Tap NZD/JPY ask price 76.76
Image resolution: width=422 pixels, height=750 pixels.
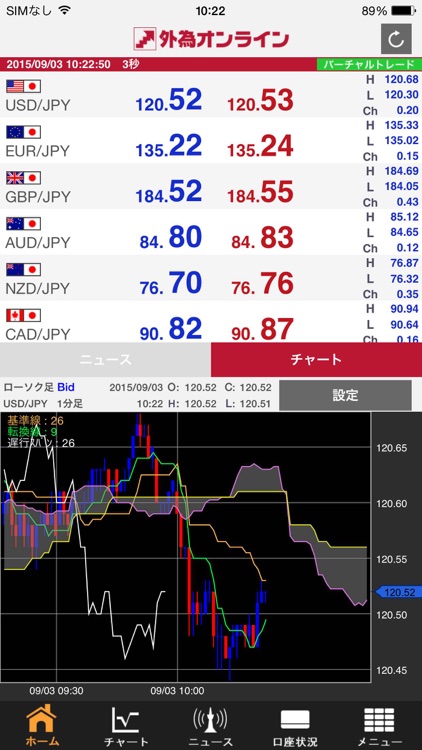click(x=263, y=284)
